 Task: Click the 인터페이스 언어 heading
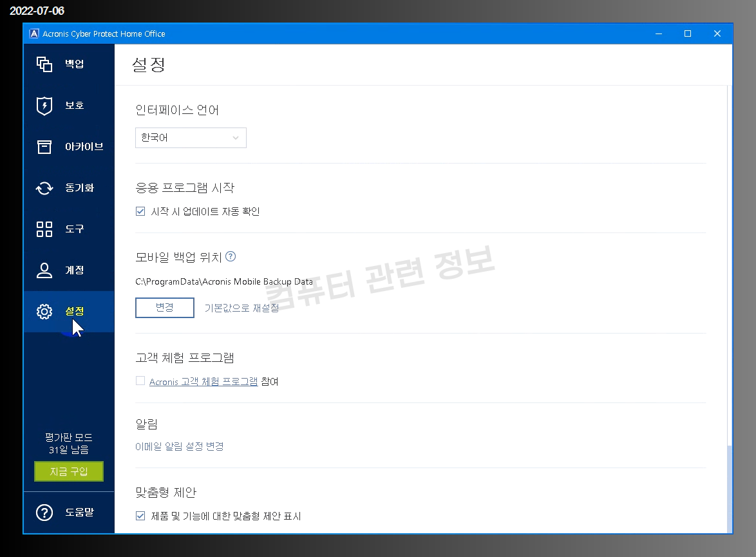[x=177, y=110]
